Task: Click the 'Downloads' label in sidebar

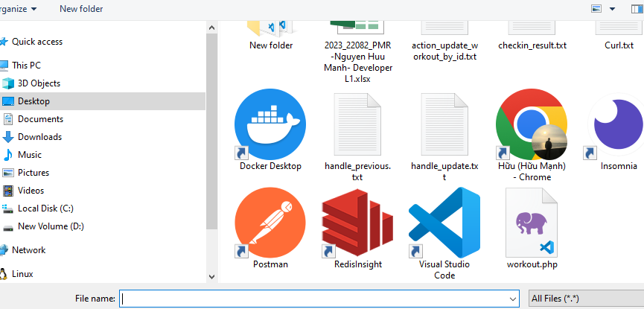Action: 40,137
